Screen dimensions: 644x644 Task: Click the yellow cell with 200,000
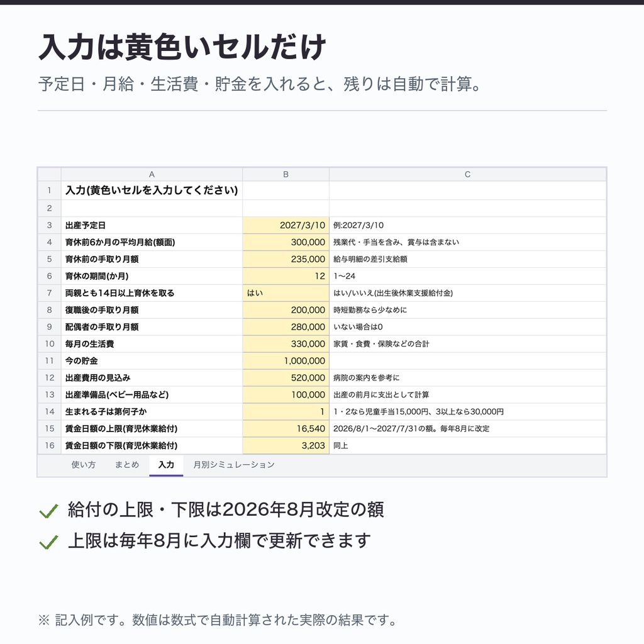[286, 309]
